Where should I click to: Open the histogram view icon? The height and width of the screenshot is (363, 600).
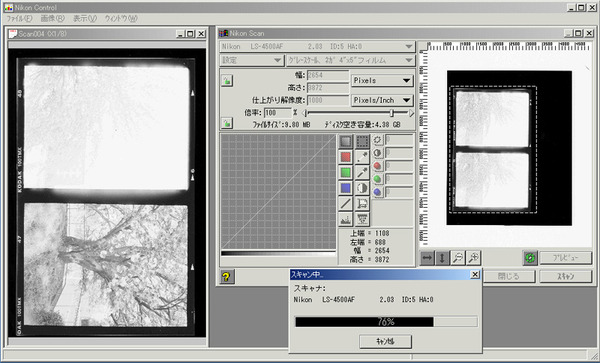pyautogui.click(x=346, y=219)
